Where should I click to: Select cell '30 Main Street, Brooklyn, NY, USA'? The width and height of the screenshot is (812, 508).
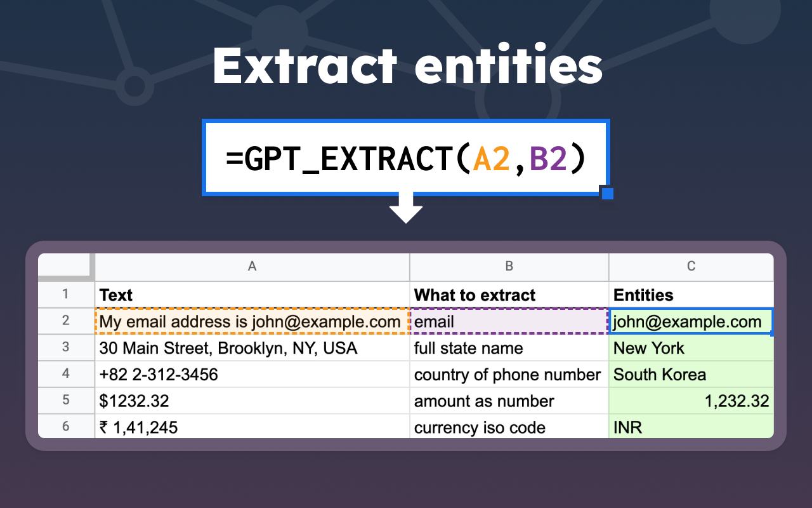click(252, 348)
